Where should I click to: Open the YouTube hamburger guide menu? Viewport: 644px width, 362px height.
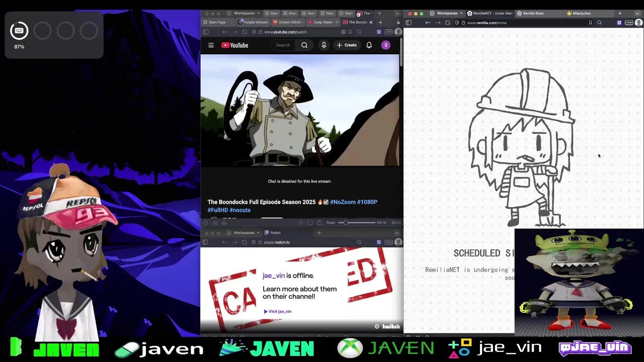pos(211,45)
